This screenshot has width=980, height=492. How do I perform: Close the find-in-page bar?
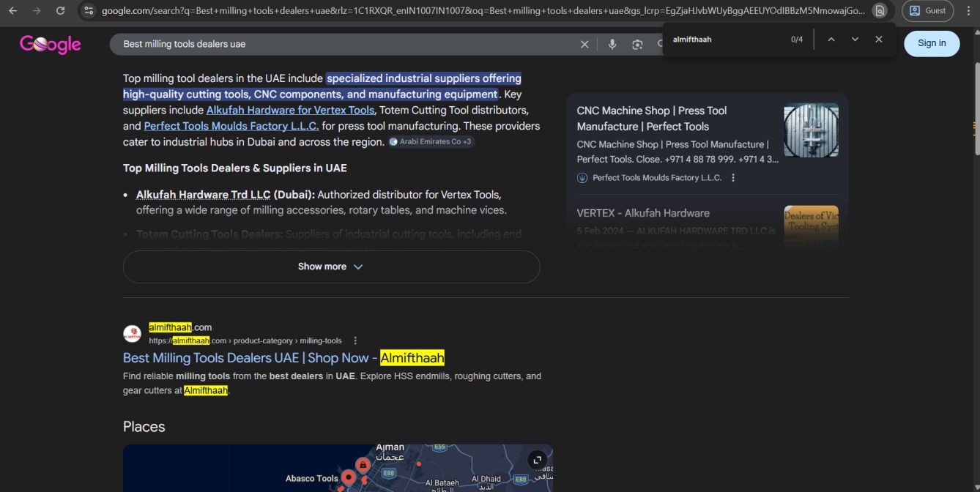(879, 40)
